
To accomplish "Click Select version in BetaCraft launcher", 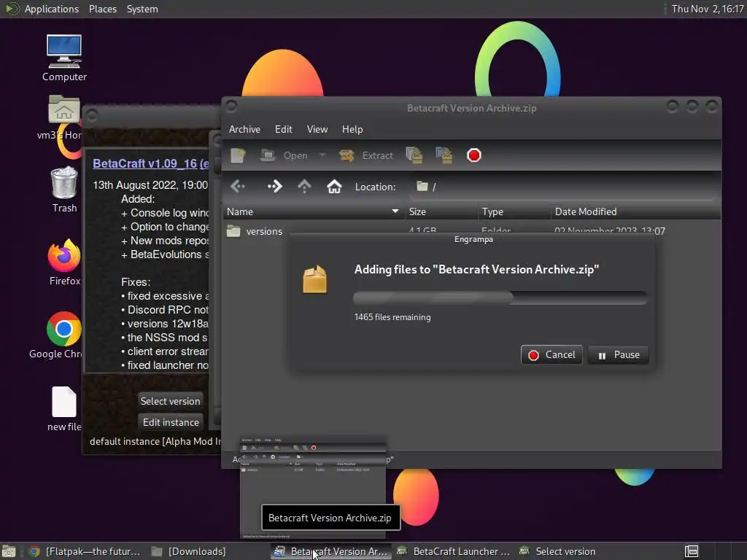I will [171, 401].
